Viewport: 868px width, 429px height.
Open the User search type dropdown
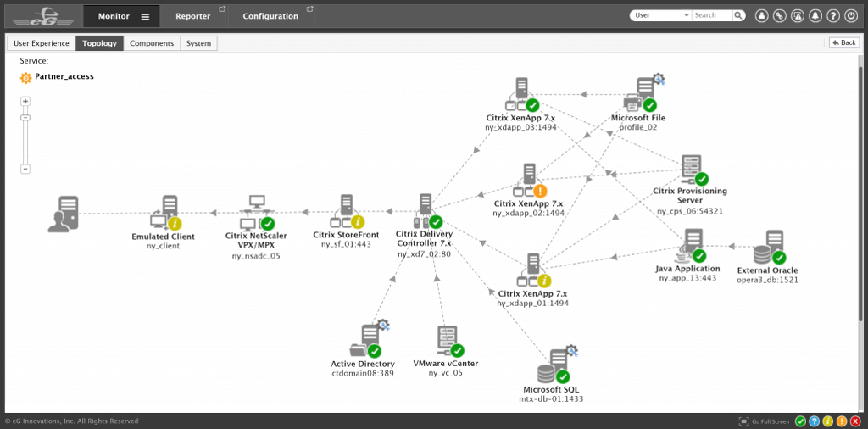[x=661, y=15]
